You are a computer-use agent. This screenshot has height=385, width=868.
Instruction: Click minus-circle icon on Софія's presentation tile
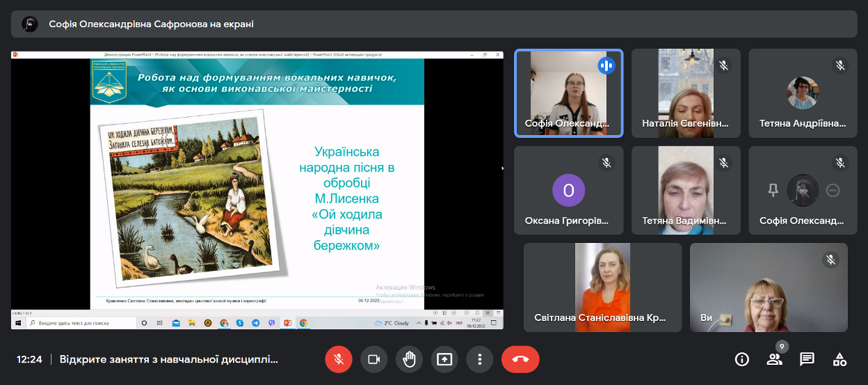[x=833, y=190]
